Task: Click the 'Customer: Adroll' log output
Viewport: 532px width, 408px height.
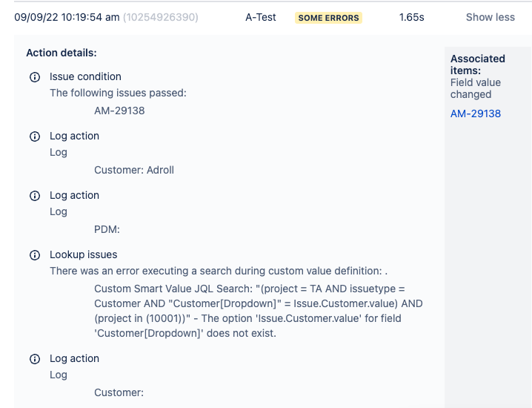Action: [x=134, y=170]
